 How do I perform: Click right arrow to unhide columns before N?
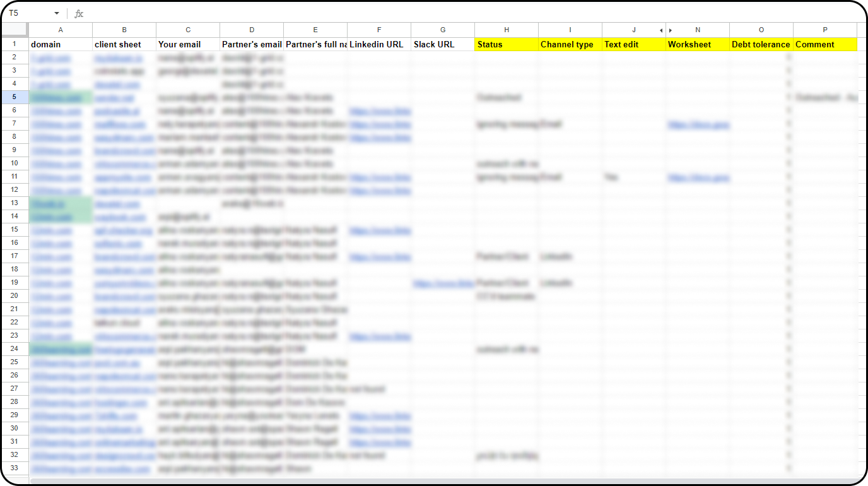coord(670,30)
